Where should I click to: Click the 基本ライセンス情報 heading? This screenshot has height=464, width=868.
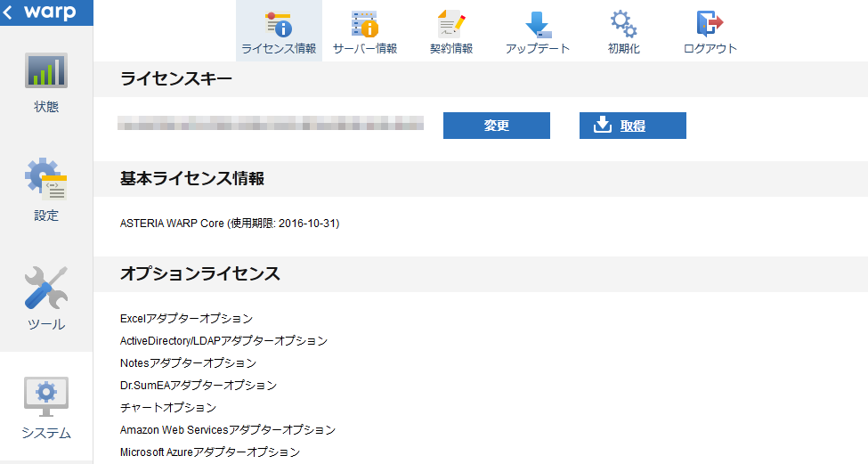click(x=192, y=178)
